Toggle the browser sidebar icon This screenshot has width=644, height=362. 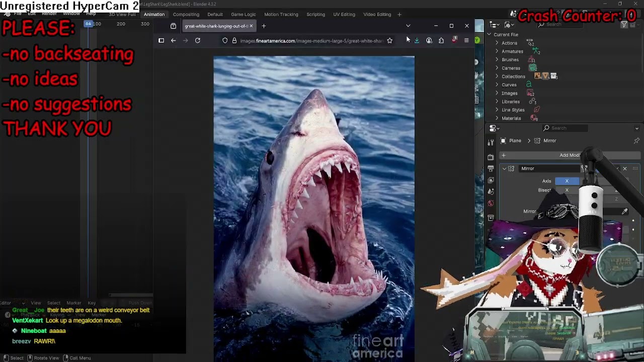161,41
